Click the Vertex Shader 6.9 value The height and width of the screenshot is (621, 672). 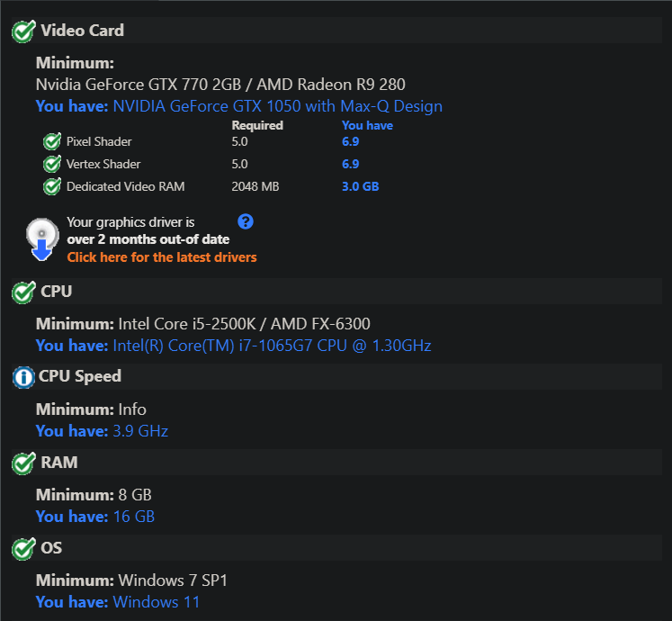pos(350,164)
